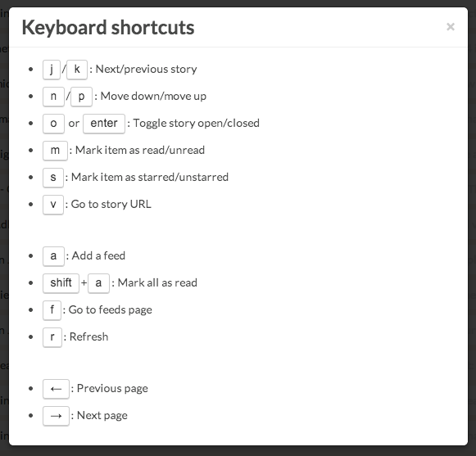This screenshot has width=476, height=456.
Task: Click the left arrow key badge
Action: [x=56, y=389]
